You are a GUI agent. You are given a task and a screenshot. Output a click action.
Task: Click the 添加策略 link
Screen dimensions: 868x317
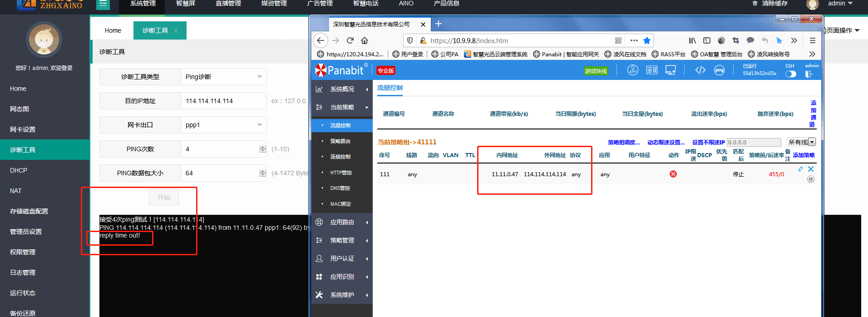coord(804,155)
